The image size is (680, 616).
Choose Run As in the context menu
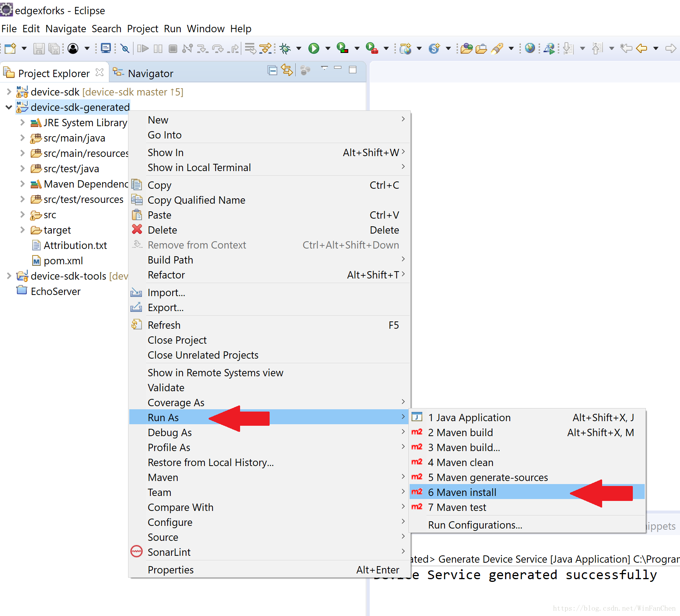tap(270, 417)
